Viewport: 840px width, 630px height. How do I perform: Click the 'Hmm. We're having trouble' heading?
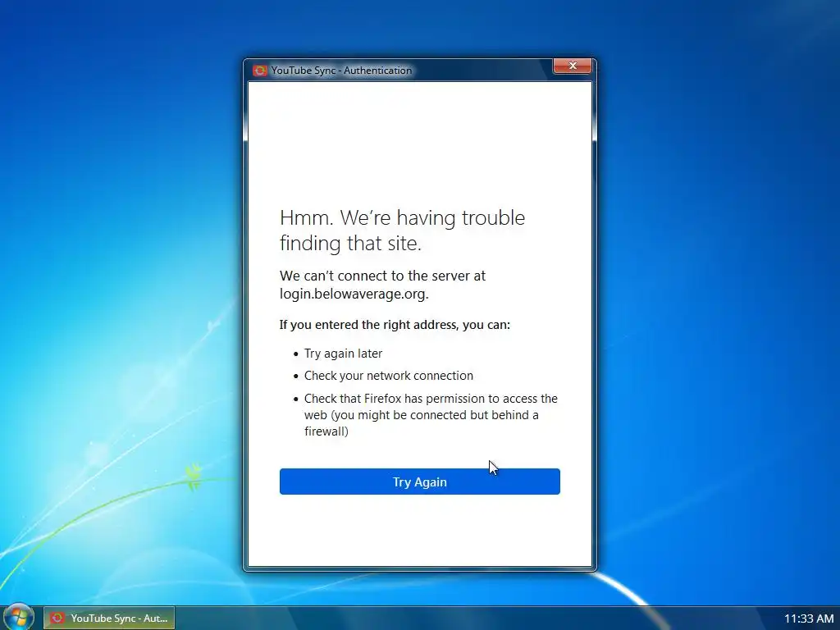click(402, 231)
